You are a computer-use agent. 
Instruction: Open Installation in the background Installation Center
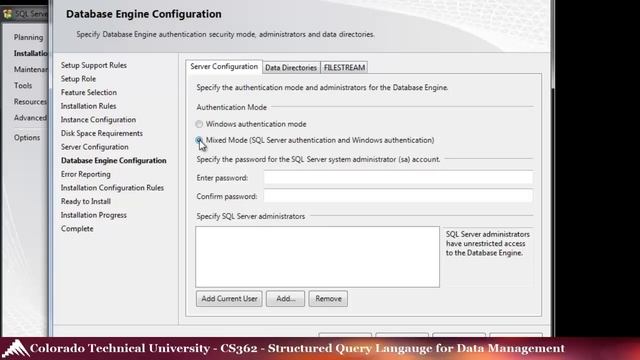pos(31,53)
